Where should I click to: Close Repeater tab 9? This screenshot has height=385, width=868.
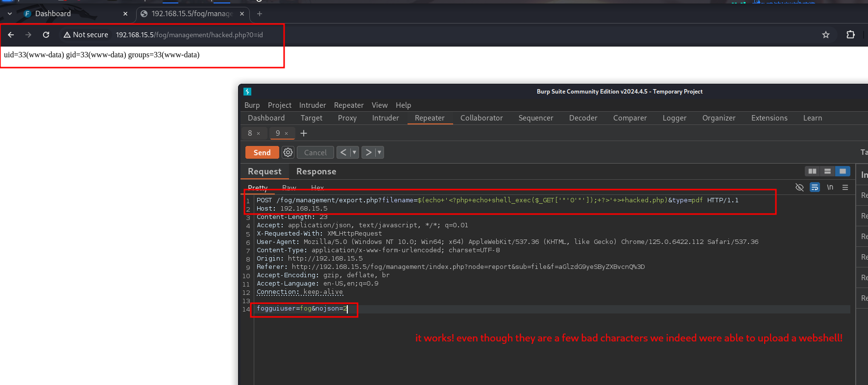pos(286,133)
